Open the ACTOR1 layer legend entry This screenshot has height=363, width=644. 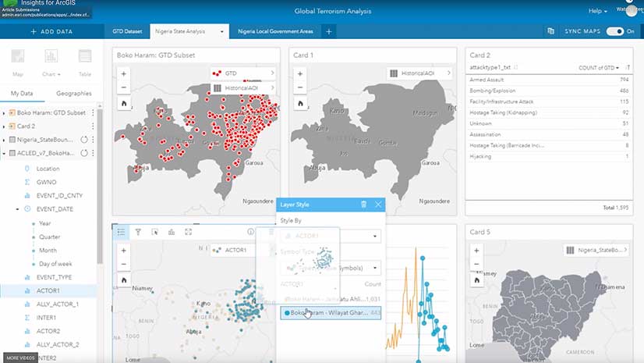[x=235, y=250]
